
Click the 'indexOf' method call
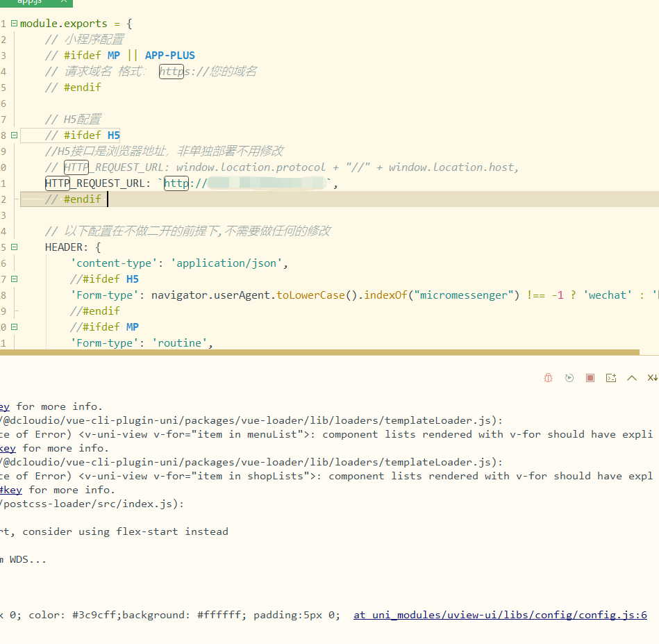click(x=385, y=295)
